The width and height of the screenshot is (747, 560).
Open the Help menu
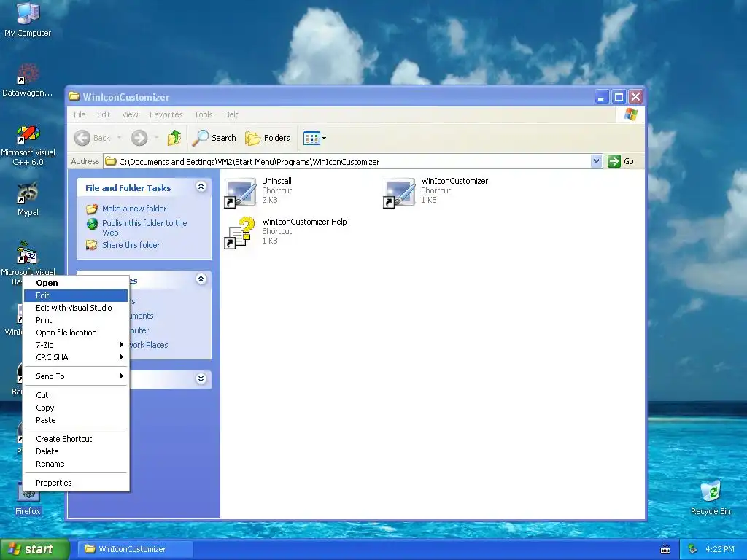(x=231, y=114)
